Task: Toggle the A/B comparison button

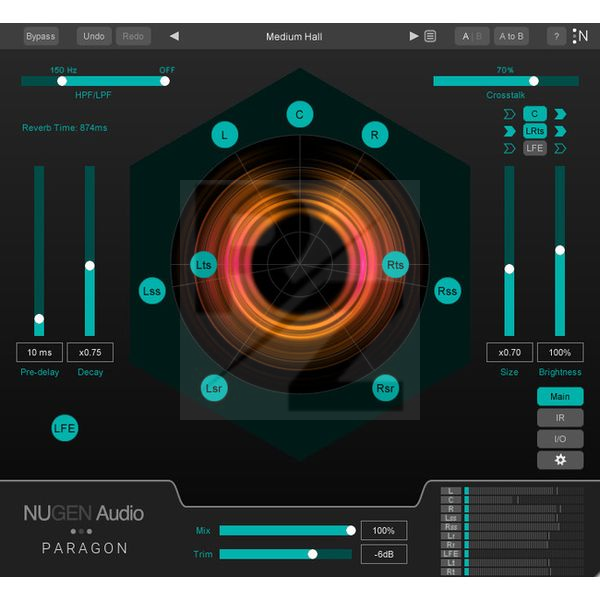Action: (472, 36)
